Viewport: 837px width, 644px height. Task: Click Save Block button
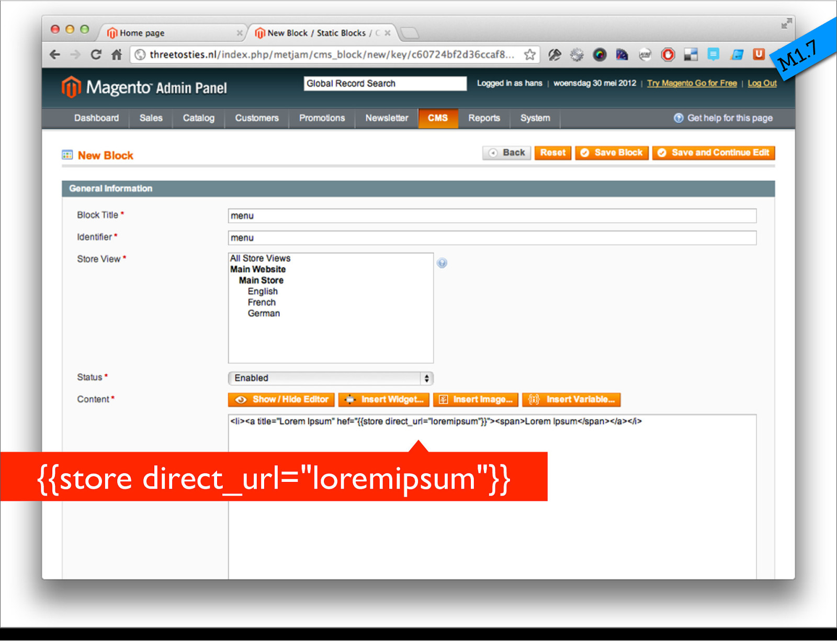[x=612, y=153]
